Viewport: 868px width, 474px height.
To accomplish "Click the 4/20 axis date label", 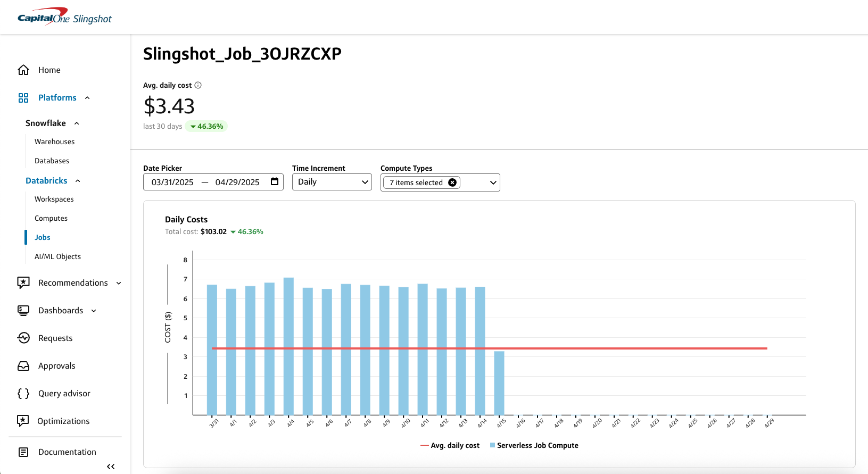I will (597, 423).
